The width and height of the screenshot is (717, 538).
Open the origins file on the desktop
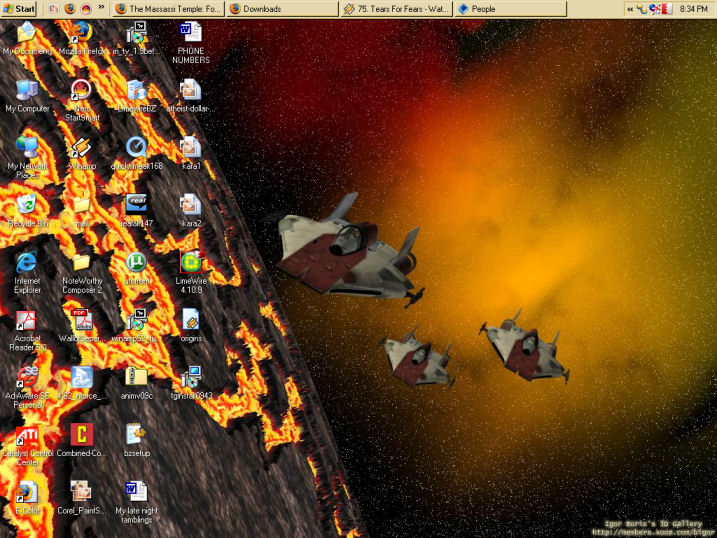click(191, 326)
